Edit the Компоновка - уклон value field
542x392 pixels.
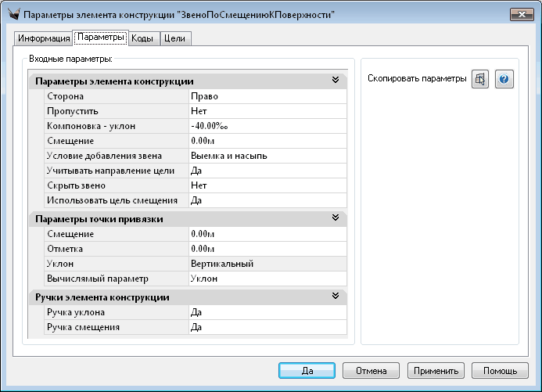[x=266, y=126]
